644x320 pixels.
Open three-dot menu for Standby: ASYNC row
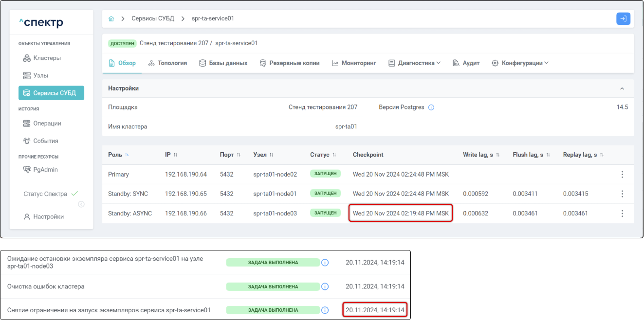[622, 213]
